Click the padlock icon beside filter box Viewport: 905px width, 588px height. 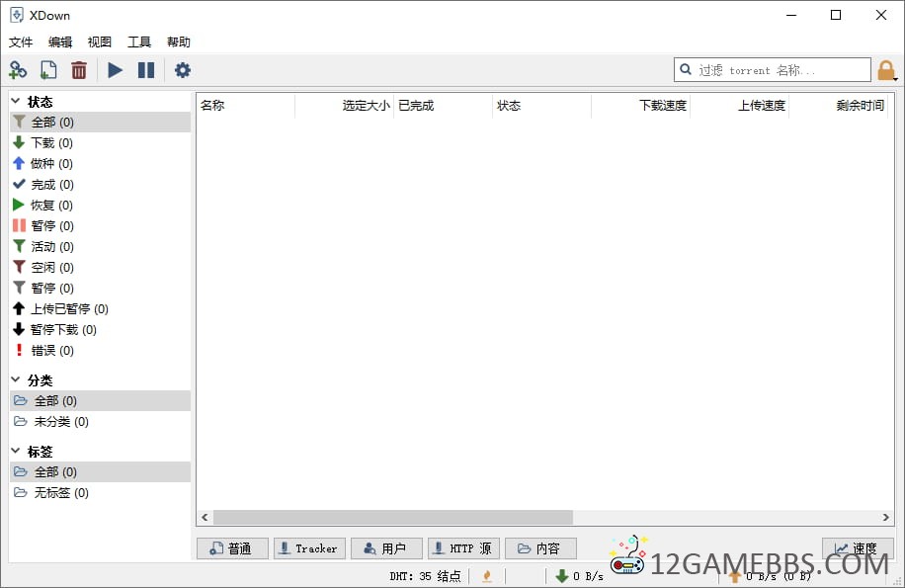click(886, 70)
